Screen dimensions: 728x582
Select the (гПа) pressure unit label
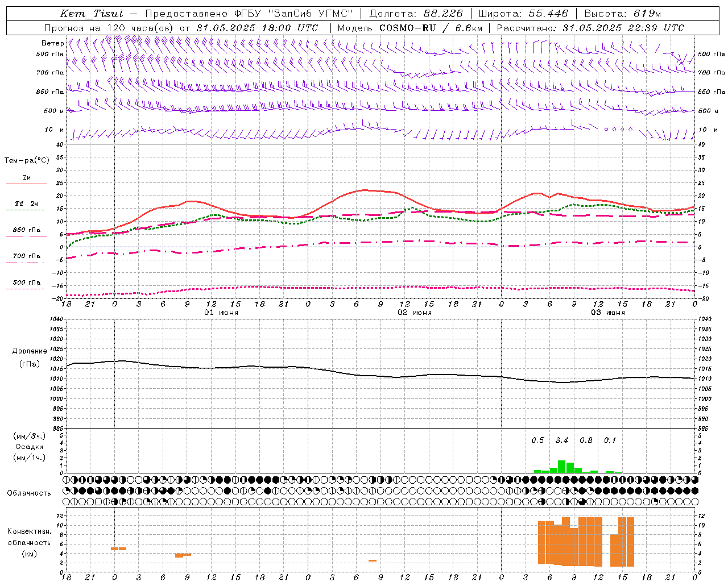[x=30, y=364]
